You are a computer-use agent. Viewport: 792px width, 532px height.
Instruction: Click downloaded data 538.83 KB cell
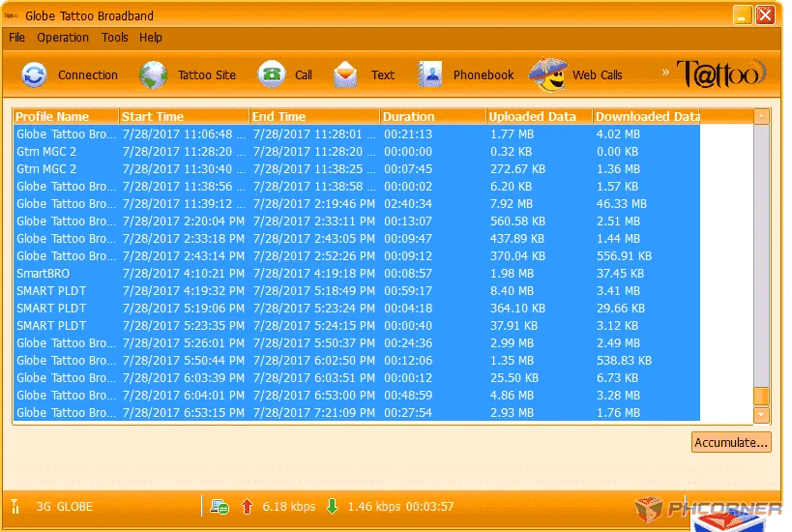pyautogui.click(x=624, y=361)
